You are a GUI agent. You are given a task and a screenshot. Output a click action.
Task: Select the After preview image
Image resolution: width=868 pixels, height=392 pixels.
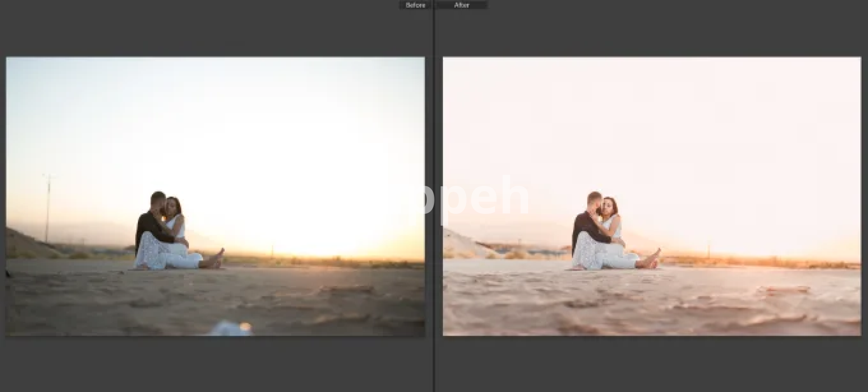[651, 136]
